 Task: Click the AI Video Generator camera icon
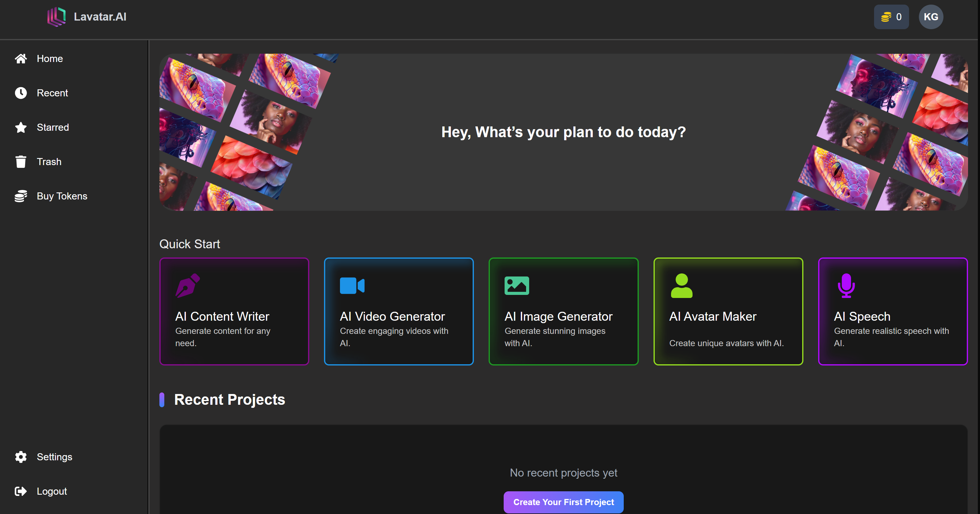pyautogui.click(x=352, y=285)
